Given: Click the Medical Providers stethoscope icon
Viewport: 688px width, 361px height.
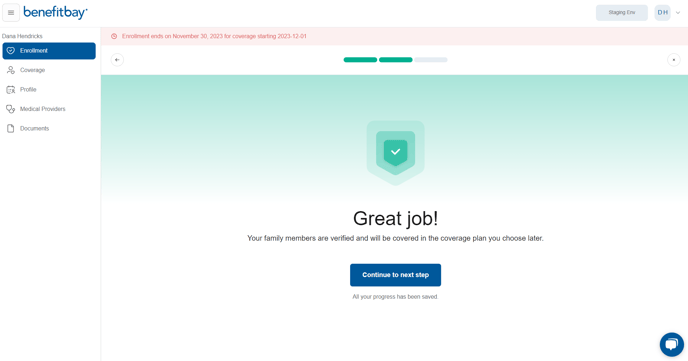Looking at the screenshot, I should coord(11,109).
